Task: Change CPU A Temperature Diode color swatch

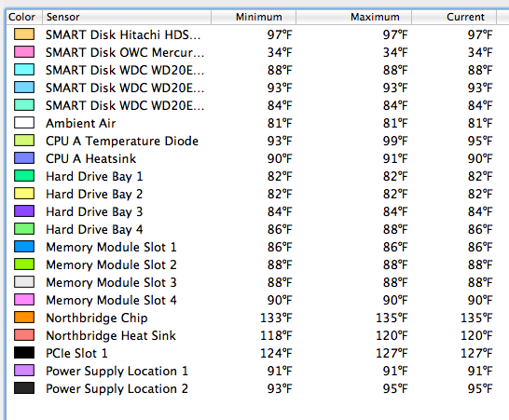Action: pos(24,141)
